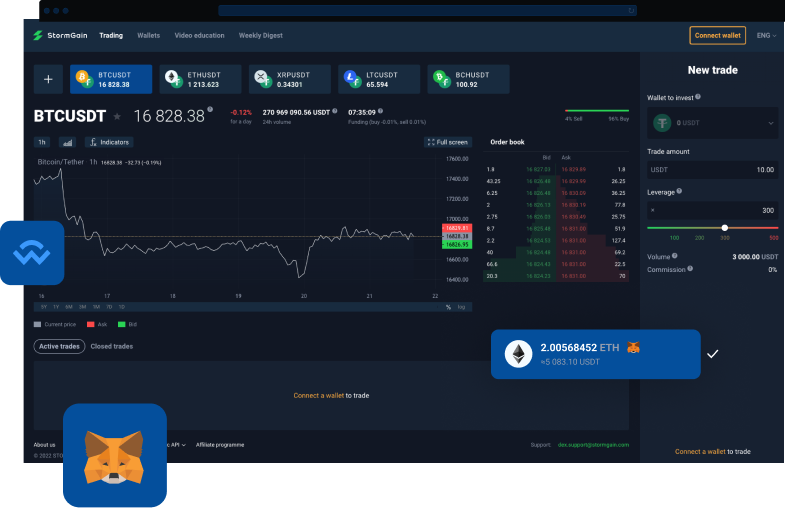Image resolution: width=785 pixels, height=508 pixels.
Task: Click the large MetaMask fox icon
Action: point(115,455)
